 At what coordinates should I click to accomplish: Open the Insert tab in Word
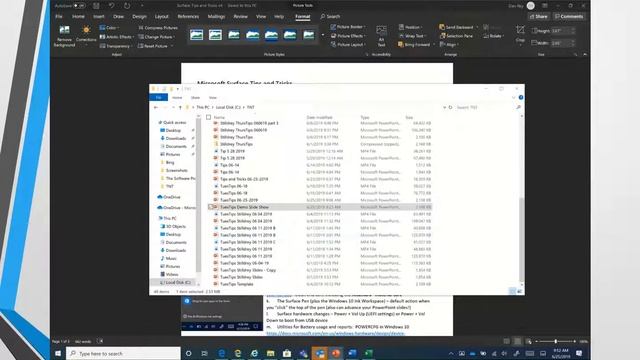pos(99,16)
